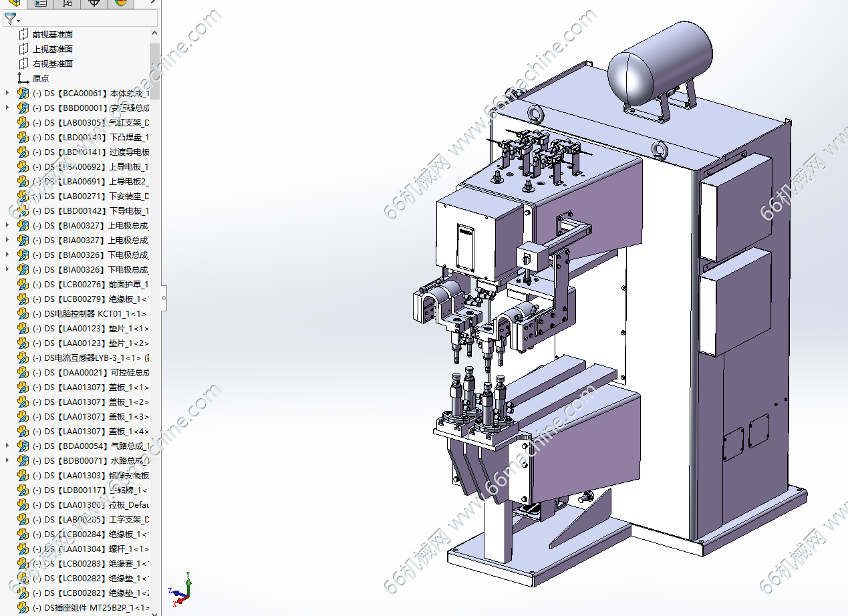Image resolution: width=848 pixels, height=616 pixels.
Task: Select the 前视基准面 plane
Action: click(53, 34)
